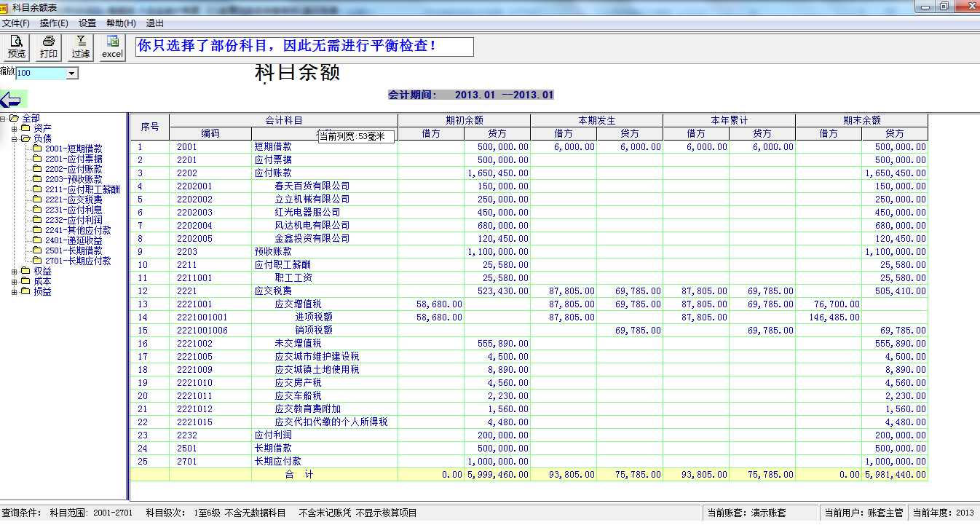Expand the 资产 tree node
Screen dimensions: 980x525
pos(15,129)
